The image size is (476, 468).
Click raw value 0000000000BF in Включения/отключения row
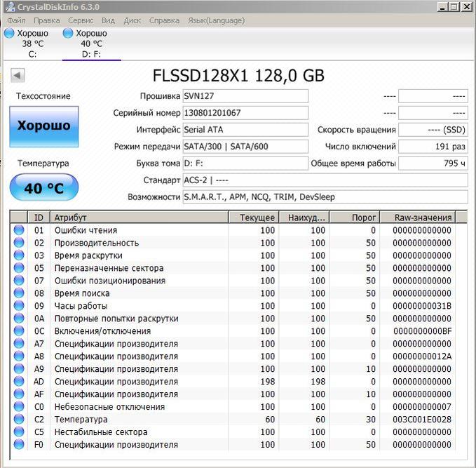(422, 331)
